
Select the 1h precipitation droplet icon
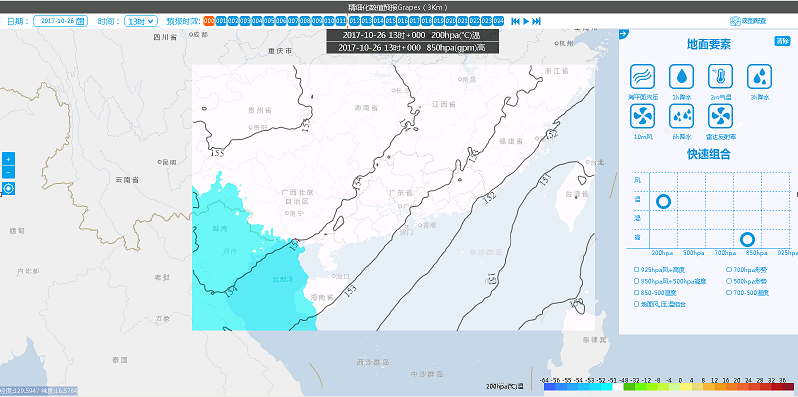(x=681, y=77)
